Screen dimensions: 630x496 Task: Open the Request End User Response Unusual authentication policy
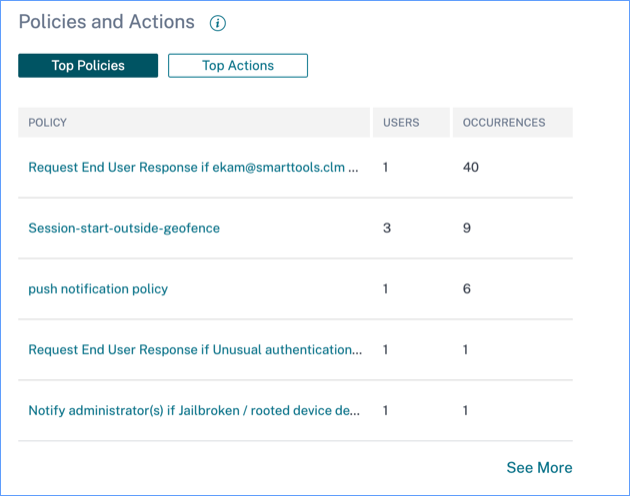(x=195, y=350)
